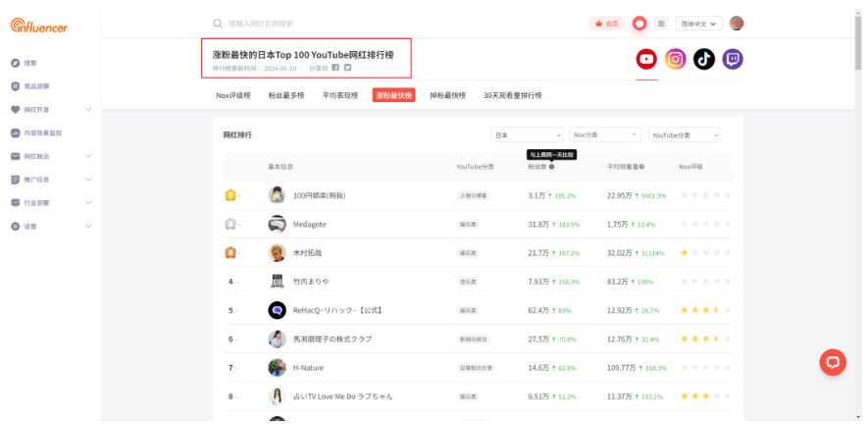Click the Influencer logo
868x426 pixels.
[x=39, y=26]
